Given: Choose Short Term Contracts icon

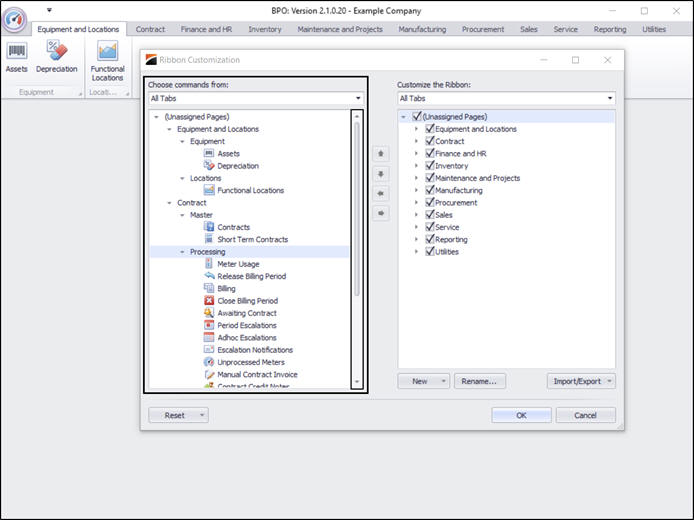Looking at the screenshot, I should pos(209,239).
